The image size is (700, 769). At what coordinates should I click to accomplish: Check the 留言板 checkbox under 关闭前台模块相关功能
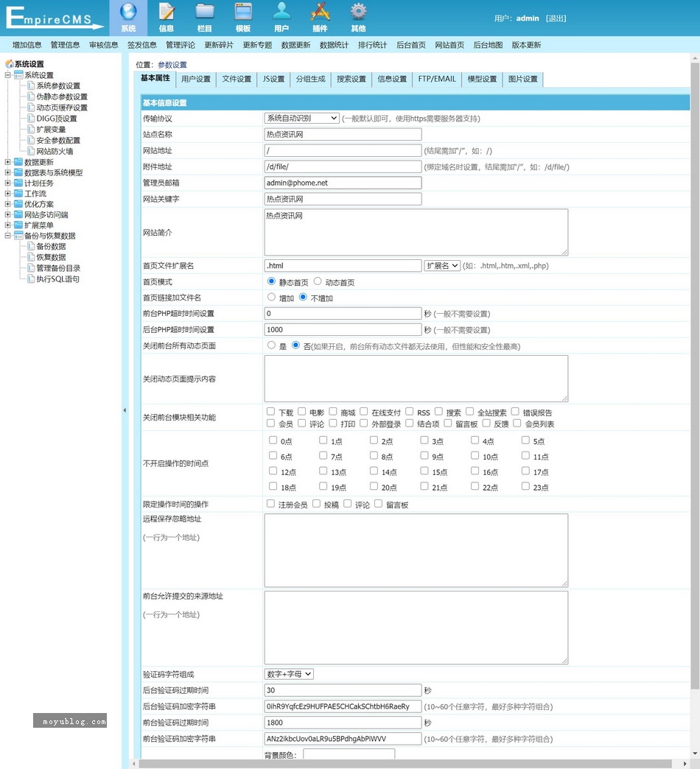[x=448, y=423]
